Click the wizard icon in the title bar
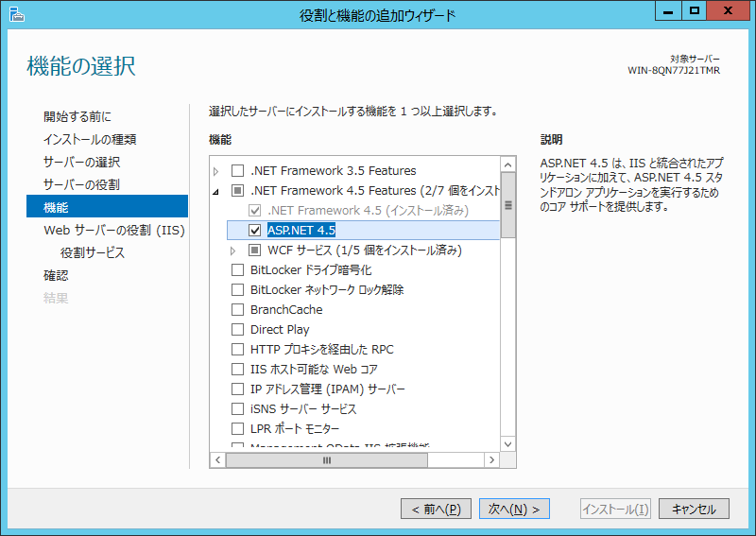The height and width of the screenshot is (536, 756). (x=16, y=14)
